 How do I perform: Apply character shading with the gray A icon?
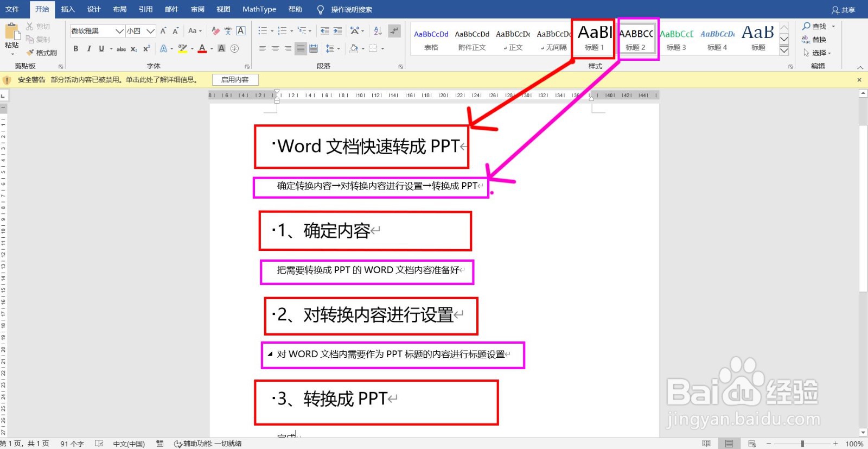coord(221,49)
